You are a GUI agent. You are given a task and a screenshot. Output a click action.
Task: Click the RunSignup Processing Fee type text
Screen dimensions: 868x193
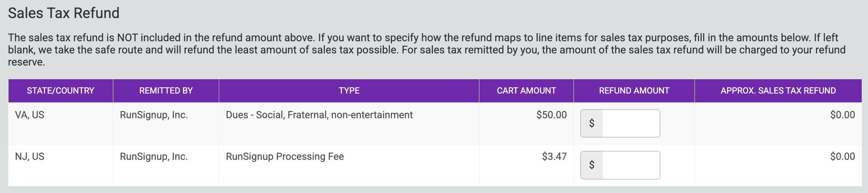[x=285, y=157]
